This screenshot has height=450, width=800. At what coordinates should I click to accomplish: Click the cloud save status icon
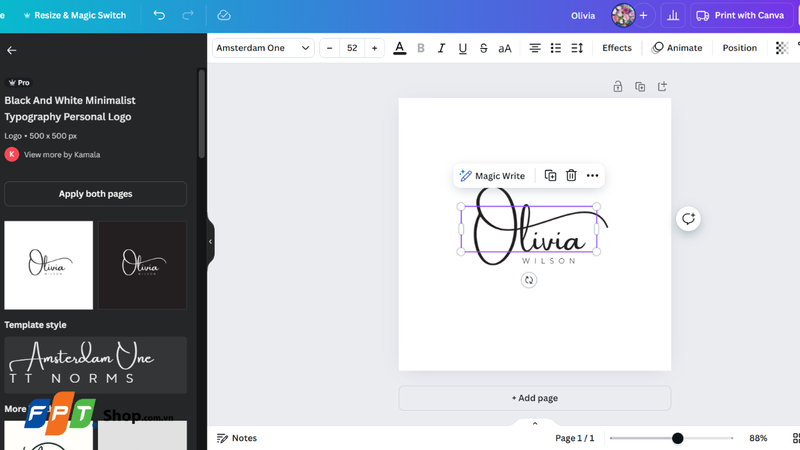[x=224, y=15]
